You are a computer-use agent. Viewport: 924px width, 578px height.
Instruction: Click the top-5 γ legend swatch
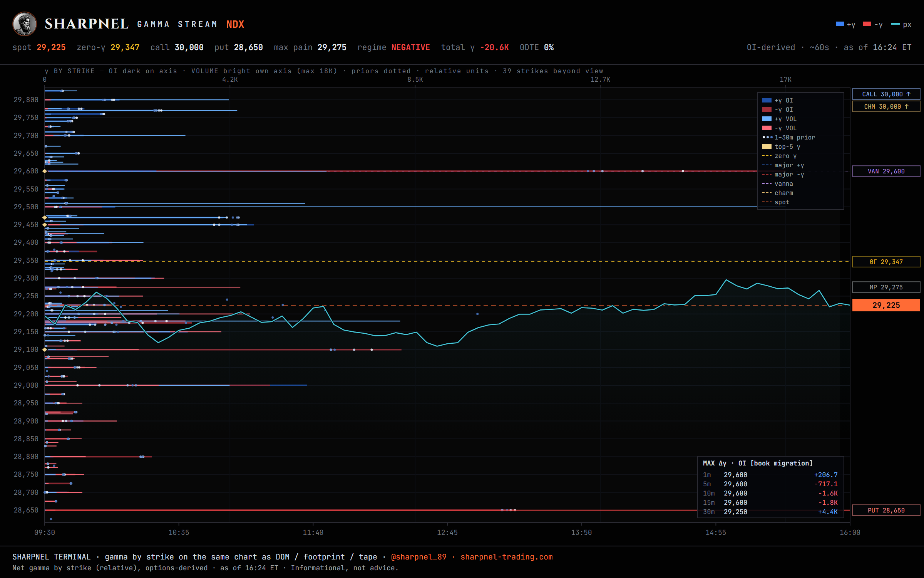point(767,146)
